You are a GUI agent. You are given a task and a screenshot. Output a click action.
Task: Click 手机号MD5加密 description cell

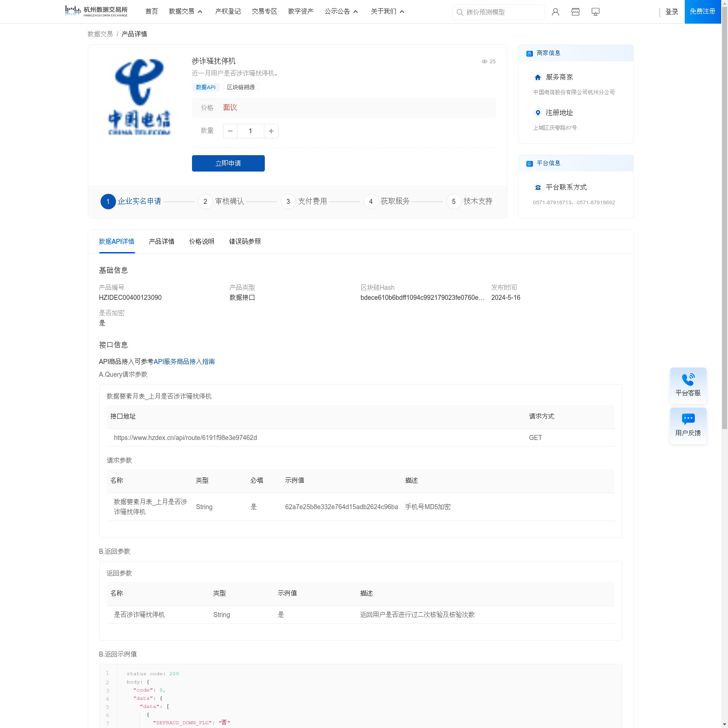(x=428, y=507)
